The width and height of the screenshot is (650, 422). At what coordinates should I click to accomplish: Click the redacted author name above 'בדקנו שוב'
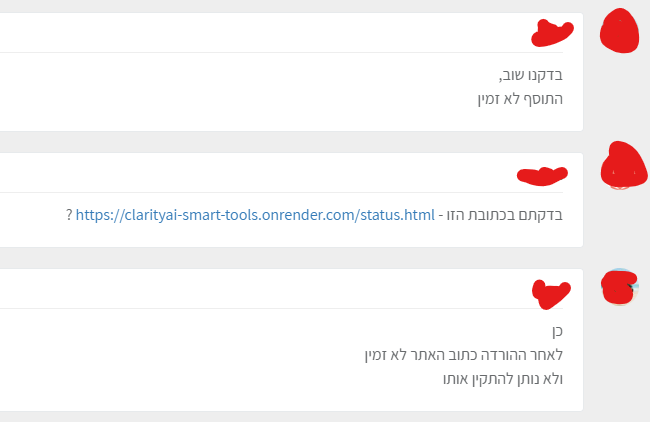552,32
